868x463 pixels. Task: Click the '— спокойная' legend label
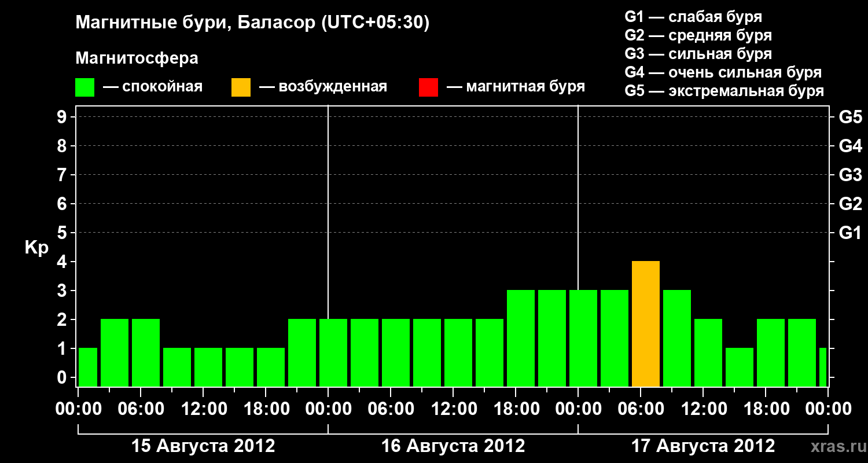[153, 87]
